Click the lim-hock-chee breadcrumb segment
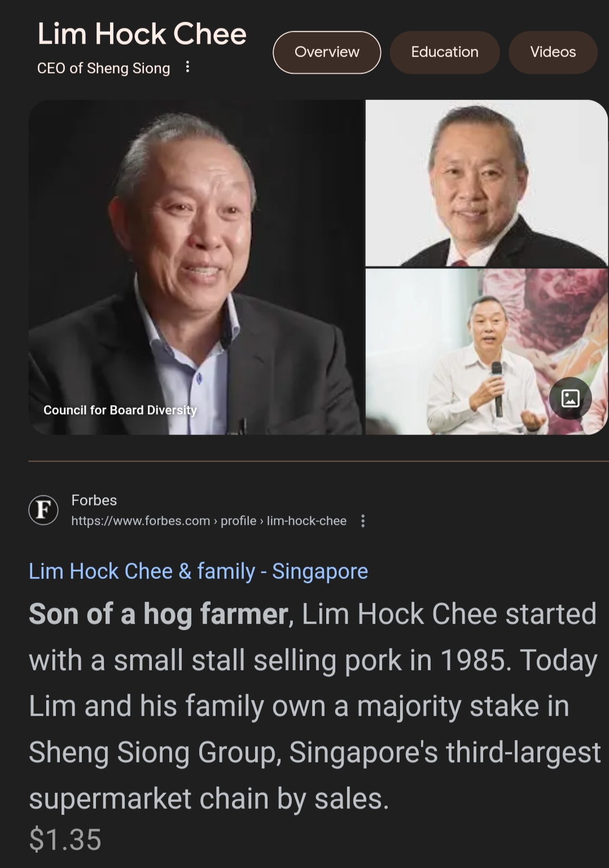 [x=306, y=521]
